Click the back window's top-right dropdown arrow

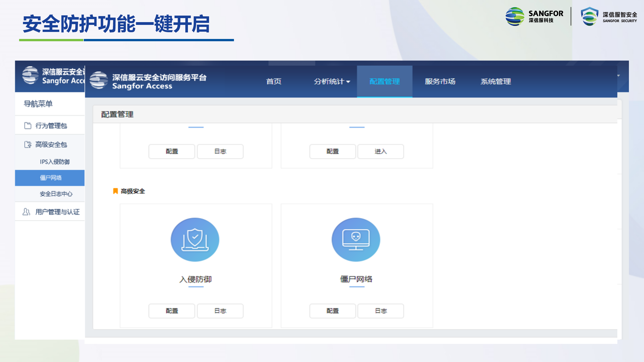619,76
